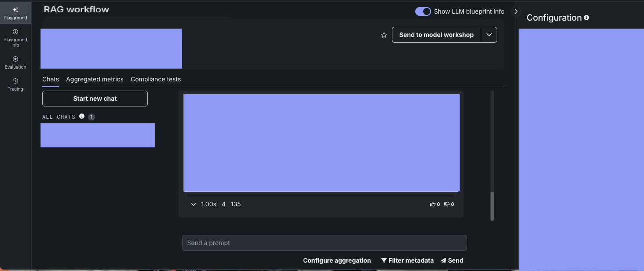Click the Start new chat button

[x=95, y=99]
